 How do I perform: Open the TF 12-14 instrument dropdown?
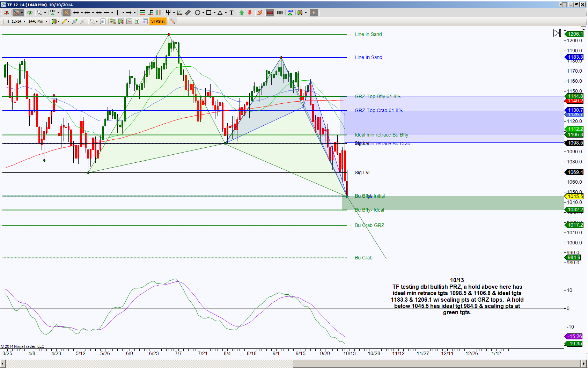[24, 21]
